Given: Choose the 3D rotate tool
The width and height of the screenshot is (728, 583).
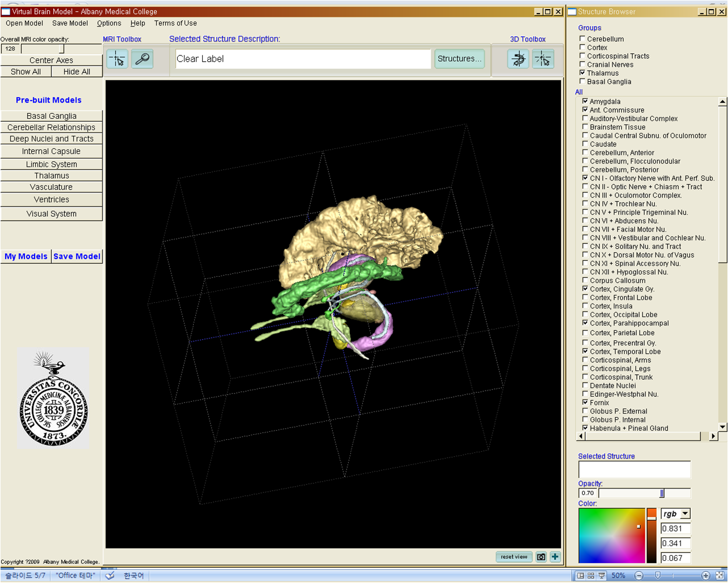Looking at the screenshot, I should point(518,59).
